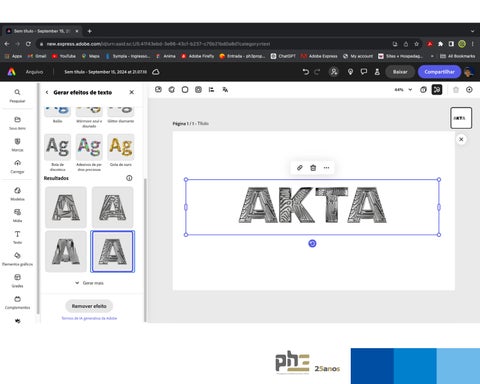This screenshot has width=480, height=384.
Task: Open All Bookmarks folder
Action: coord(458,56)
